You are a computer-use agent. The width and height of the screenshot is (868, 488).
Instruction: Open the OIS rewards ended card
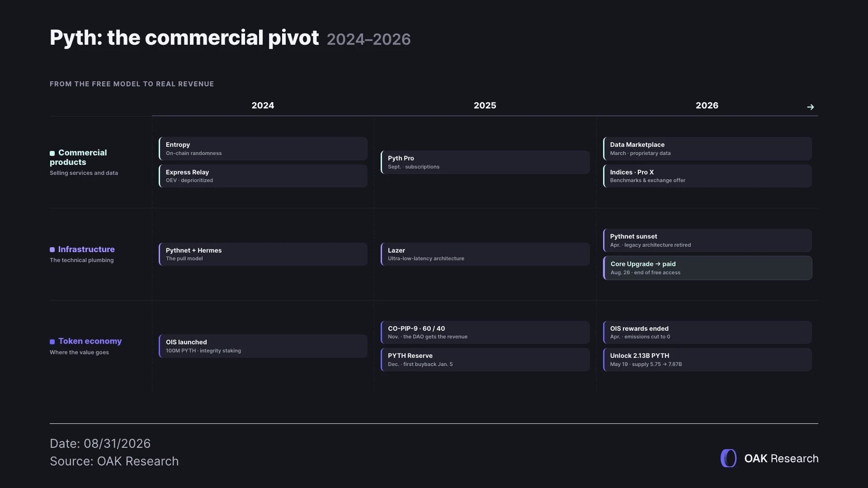click(708, 332)
